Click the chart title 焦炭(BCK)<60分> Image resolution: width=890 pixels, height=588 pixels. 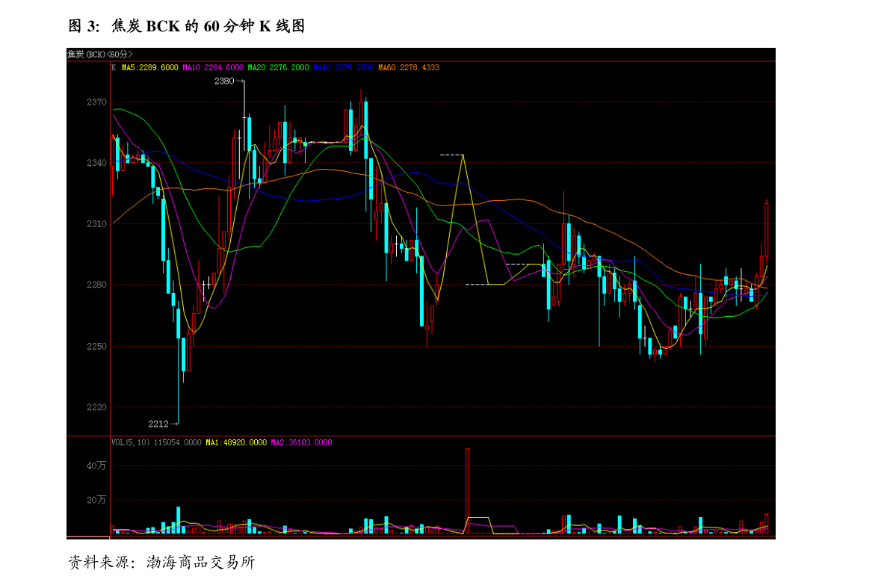(x=100, y=55)
